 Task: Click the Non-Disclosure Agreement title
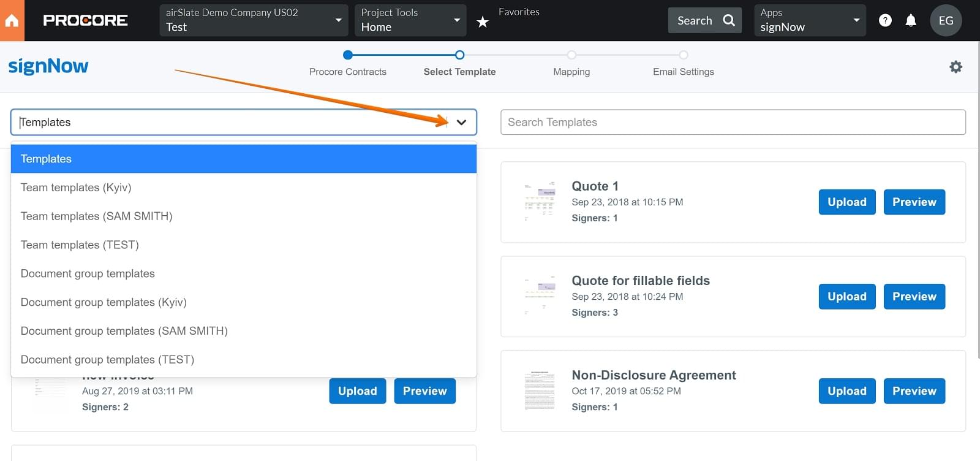(654, 375)
